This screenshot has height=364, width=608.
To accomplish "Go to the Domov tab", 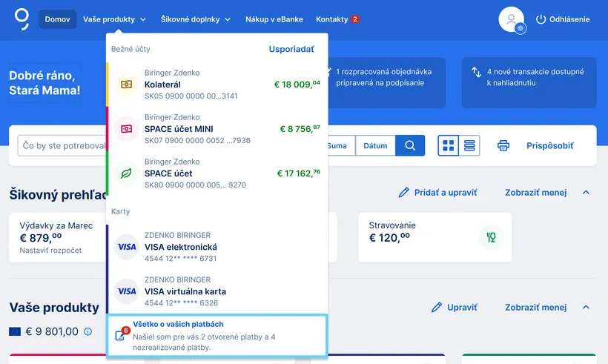I will [x=57, y=19].
